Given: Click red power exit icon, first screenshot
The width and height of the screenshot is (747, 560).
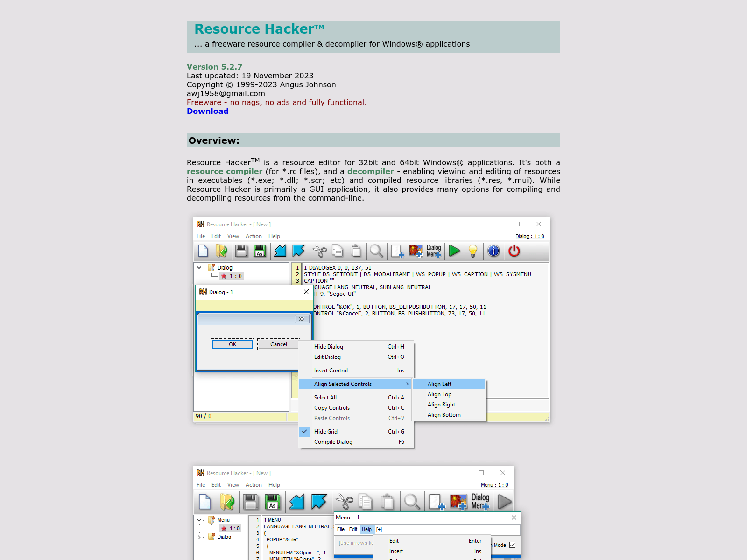Looking at the screenshot, I should pyautogui.click(x=514, y=251).
